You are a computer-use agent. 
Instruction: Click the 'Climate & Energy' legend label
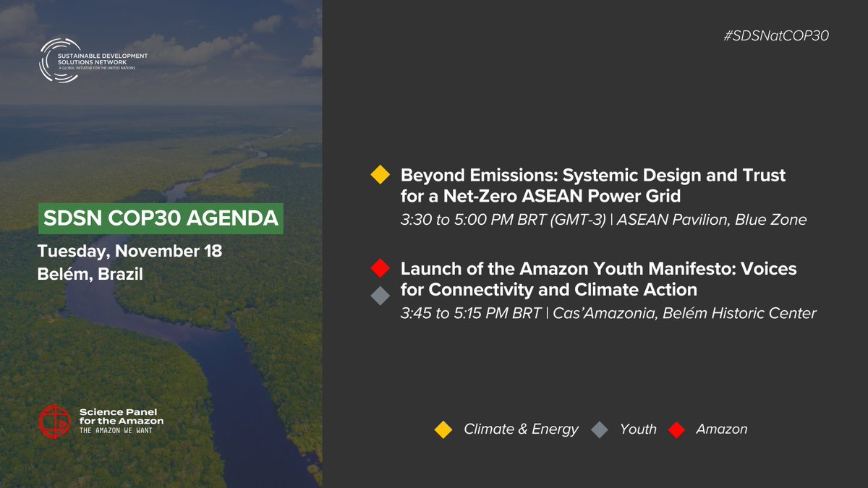(x=521, y=429)
